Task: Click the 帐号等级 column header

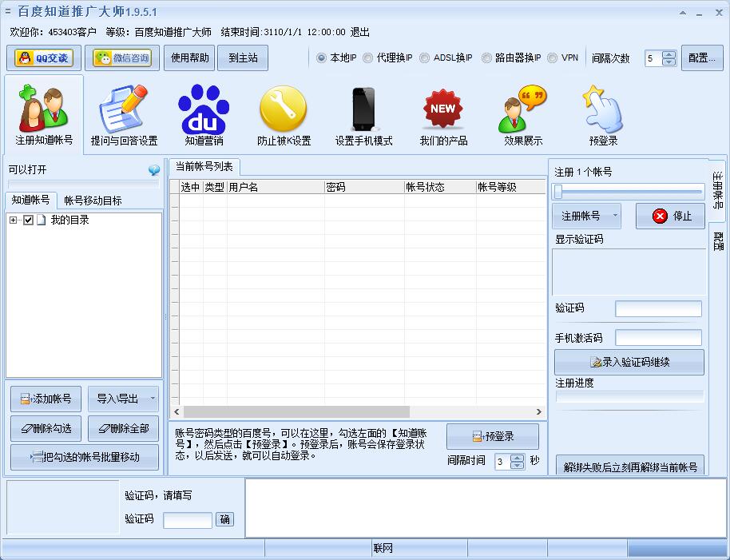Action: (x=511, y=187)
